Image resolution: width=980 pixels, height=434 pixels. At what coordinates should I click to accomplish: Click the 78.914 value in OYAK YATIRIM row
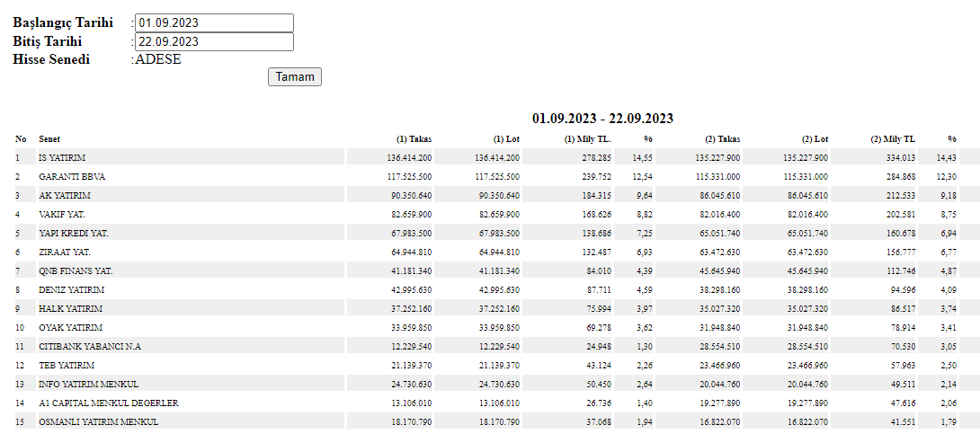click(904, 327)
